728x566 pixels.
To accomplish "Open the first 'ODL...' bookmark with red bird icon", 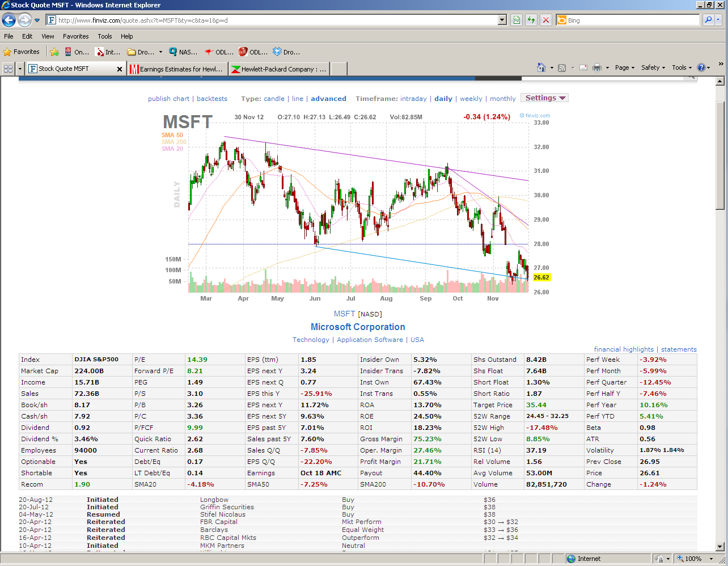I will [x=219, y=52].
